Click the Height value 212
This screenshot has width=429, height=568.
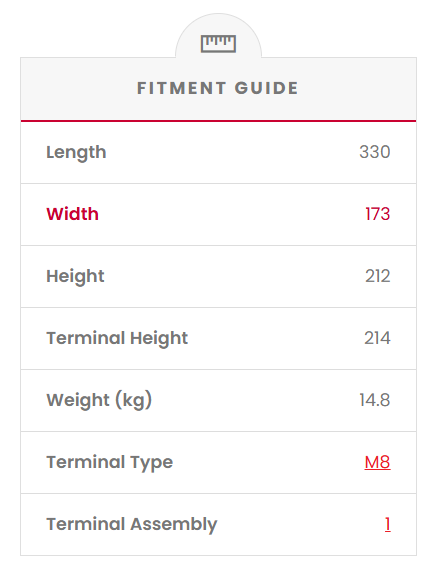(x=378, y=276)
